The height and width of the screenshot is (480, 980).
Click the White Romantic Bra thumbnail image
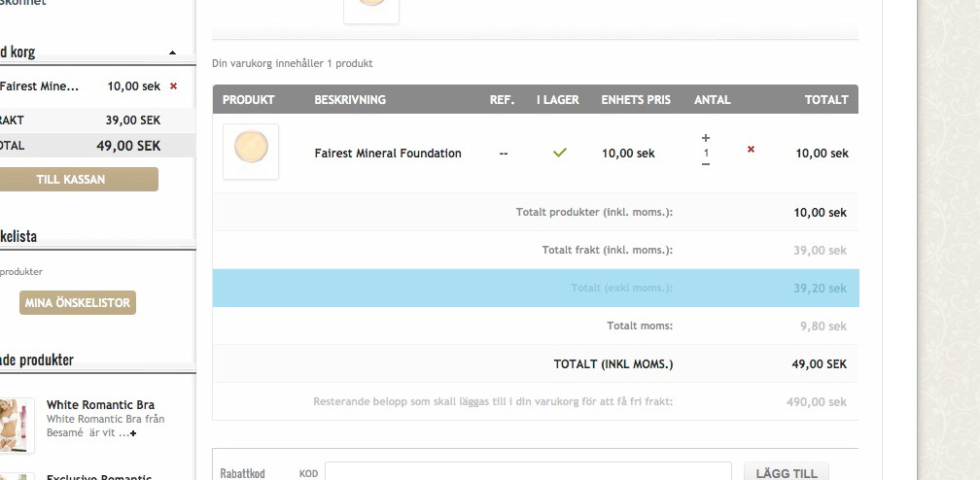(17, 426)
